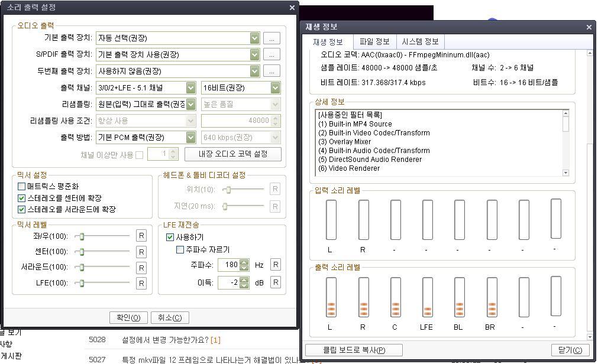Open 16비트(권장) bit depth dropdown
Image resolution: width=598 pixels, height=364 pixels.
[275, 87]
